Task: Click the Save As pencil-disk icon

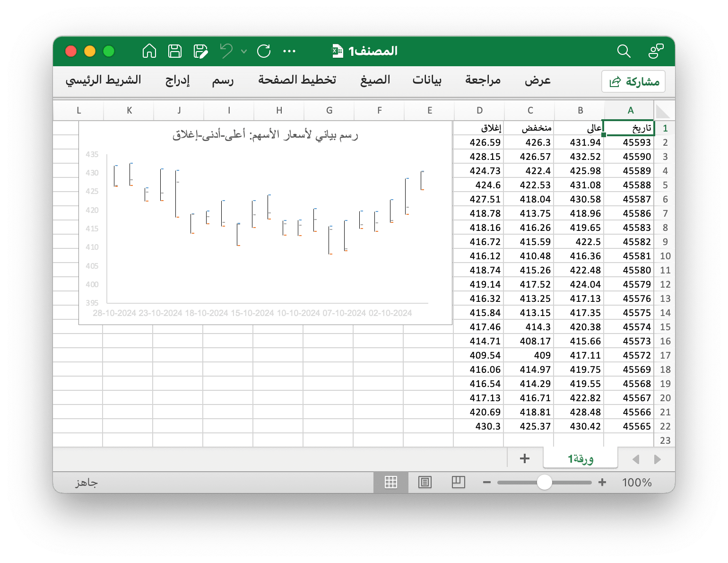Action: tap(201, 51)
